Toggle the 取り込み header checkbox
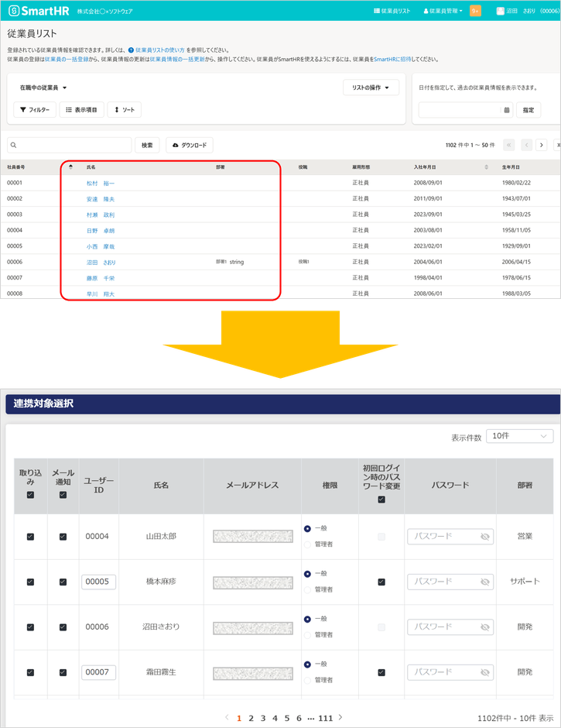The width and height of the screenshot is (561, 728). pos(31,495)
